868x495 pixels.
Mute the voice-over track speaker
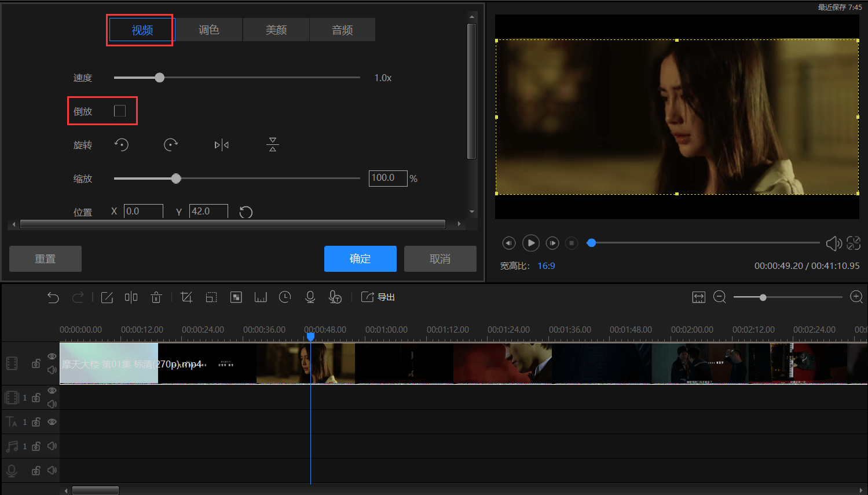point(52,471)
